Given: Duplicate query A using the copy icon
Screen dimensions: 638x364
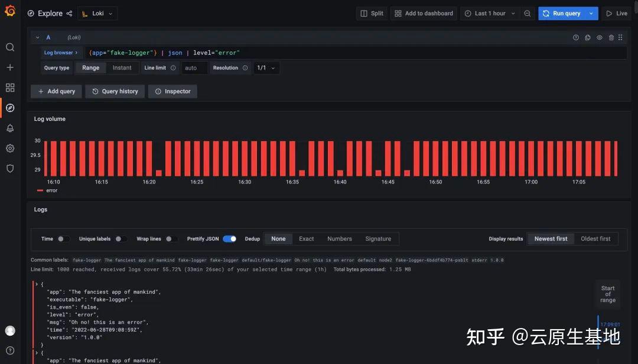Looking at the screenshot, I should [587, 37].
